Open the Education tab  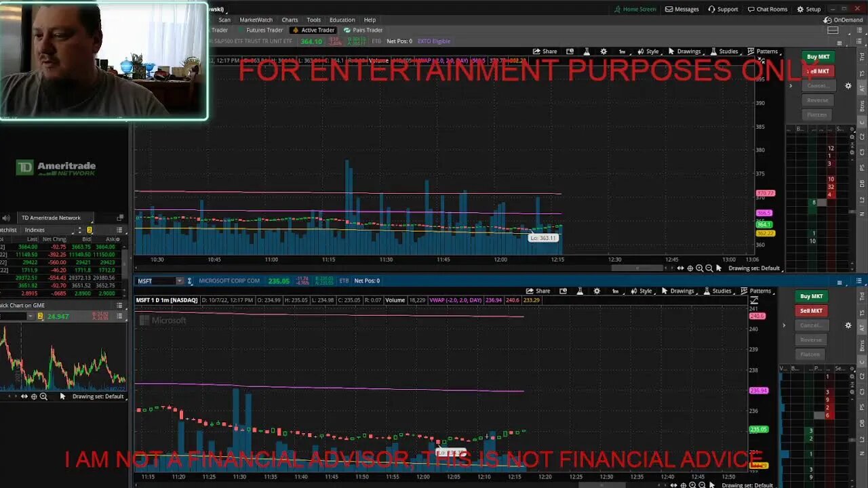(x=342, y=20)
